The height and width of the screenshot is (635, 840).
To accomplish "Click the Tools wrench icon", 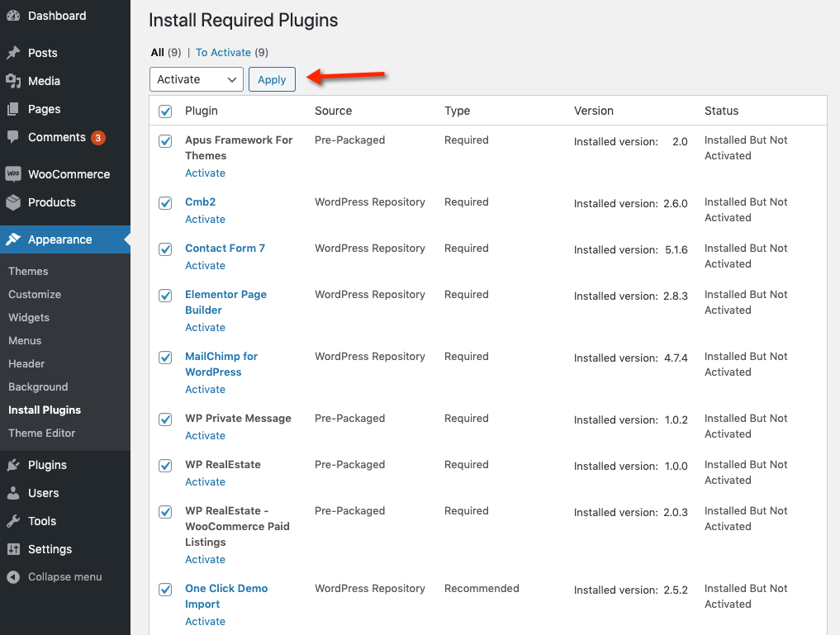I will coord(13,521).
